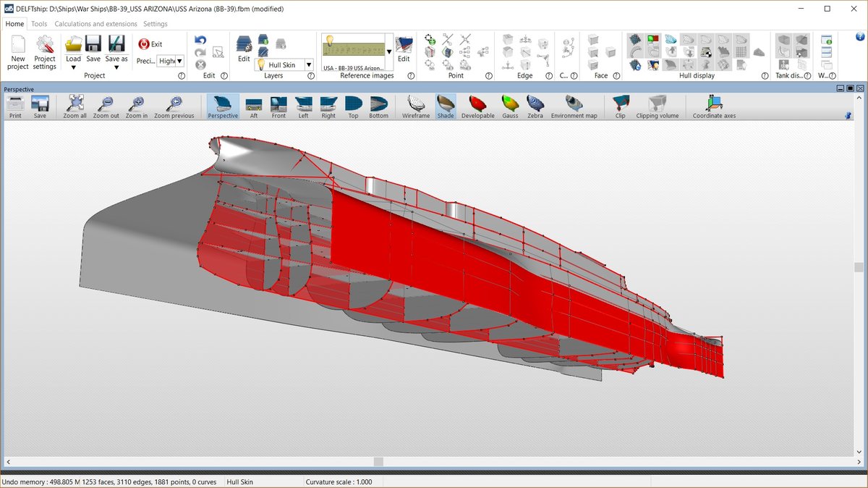Open the Clipping volume tool
The height and width of the screenshot is (488, 868).
(x=657, y=106)
